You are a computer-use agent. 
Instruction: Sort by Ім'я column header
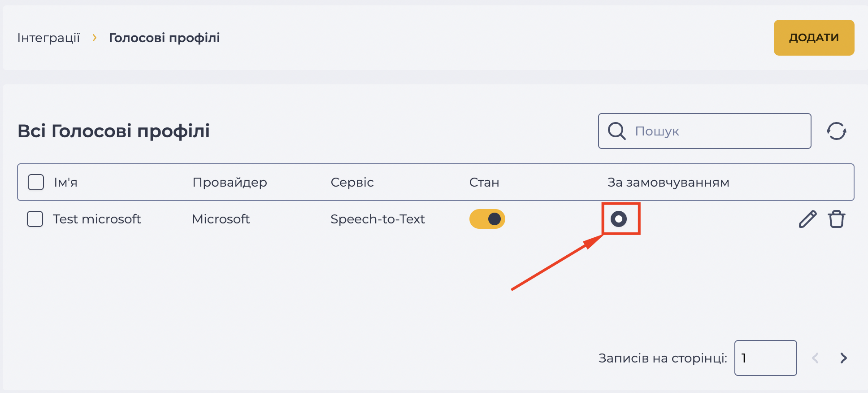(66, 182)
